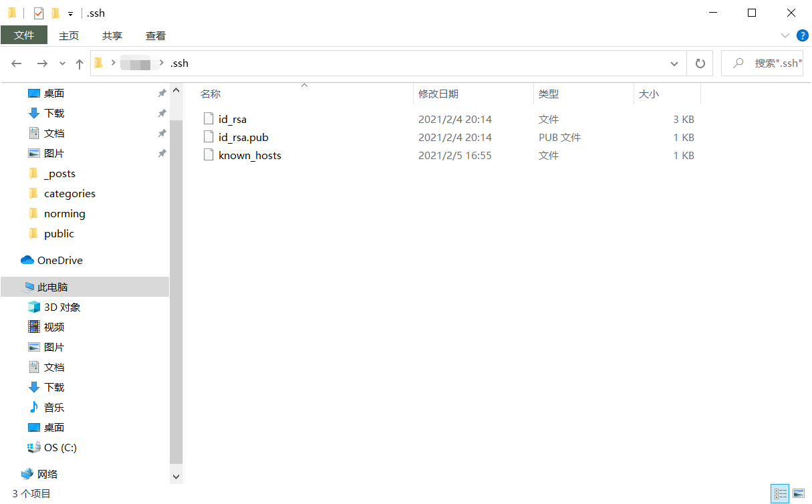Expand the chevron before blurred user folder
Screen dimensions: 812x504
pos(113,63)
